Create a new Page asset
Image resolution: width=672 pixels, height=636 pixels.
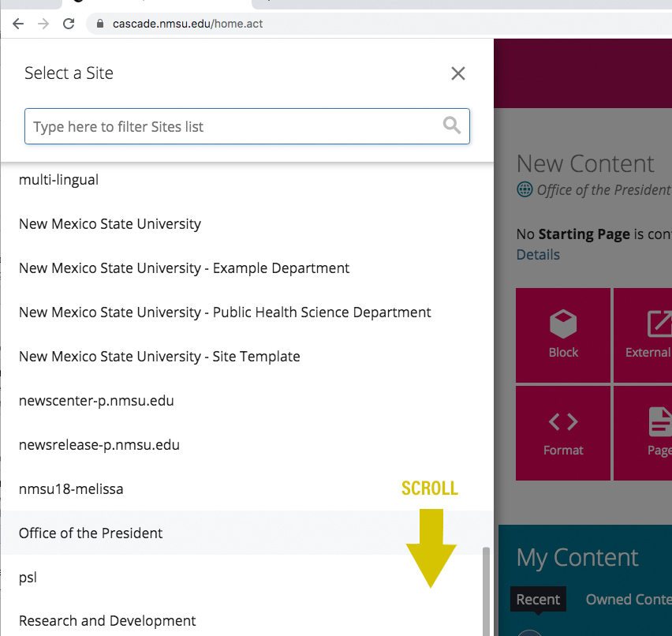(x=647, y=433)
